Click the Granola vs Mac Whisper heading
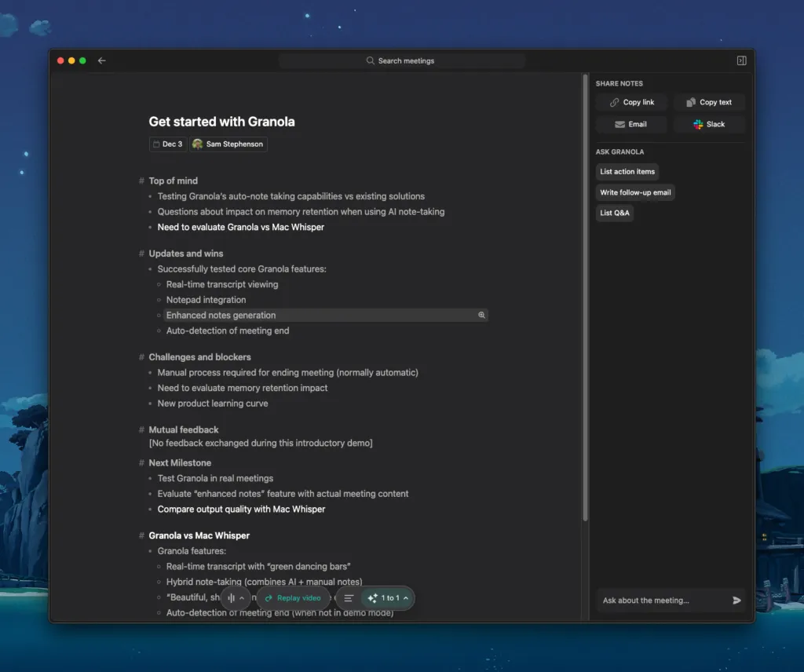 (199, 535)
